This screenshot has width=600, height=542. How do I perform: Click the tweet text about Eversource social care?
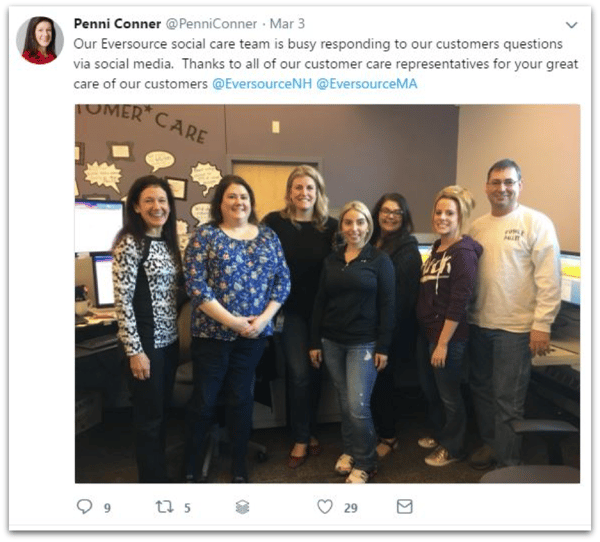pyautogui.click(x=326, y=64)
